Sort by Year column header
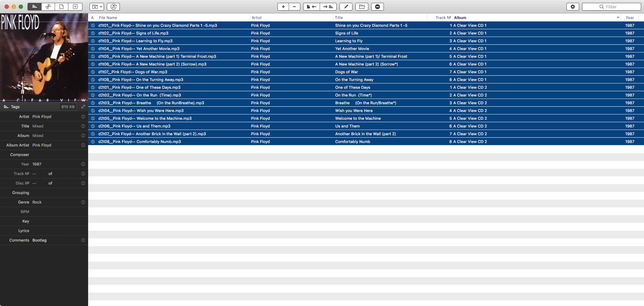The height and width of the screenshot is (306, 644). (630, 18)
